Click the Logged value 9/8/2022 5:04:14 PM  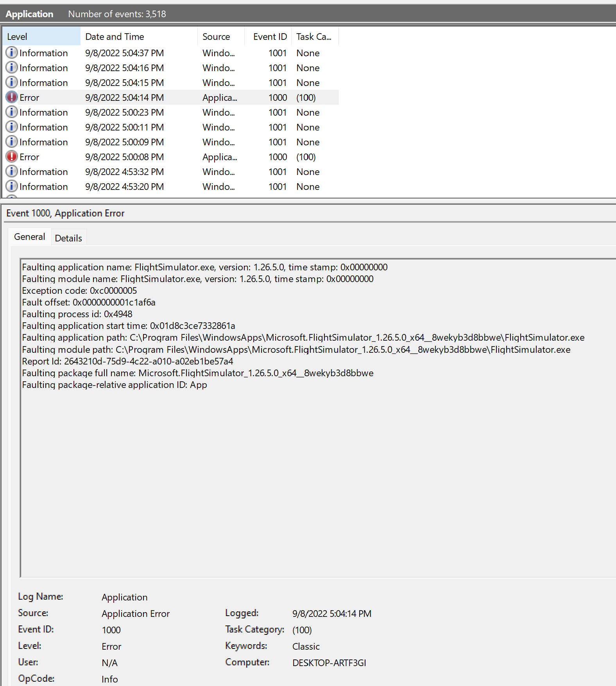[332, 614]
